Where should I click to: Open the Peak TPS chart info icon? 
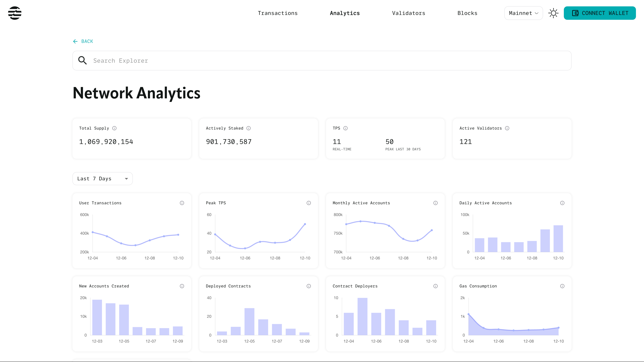(x=309, y=203)
